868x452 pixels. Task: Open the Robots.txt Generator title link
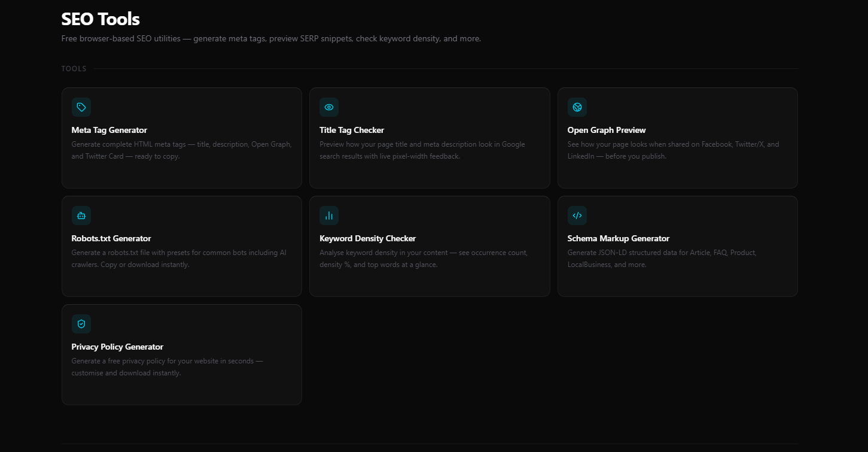[111, 238]
